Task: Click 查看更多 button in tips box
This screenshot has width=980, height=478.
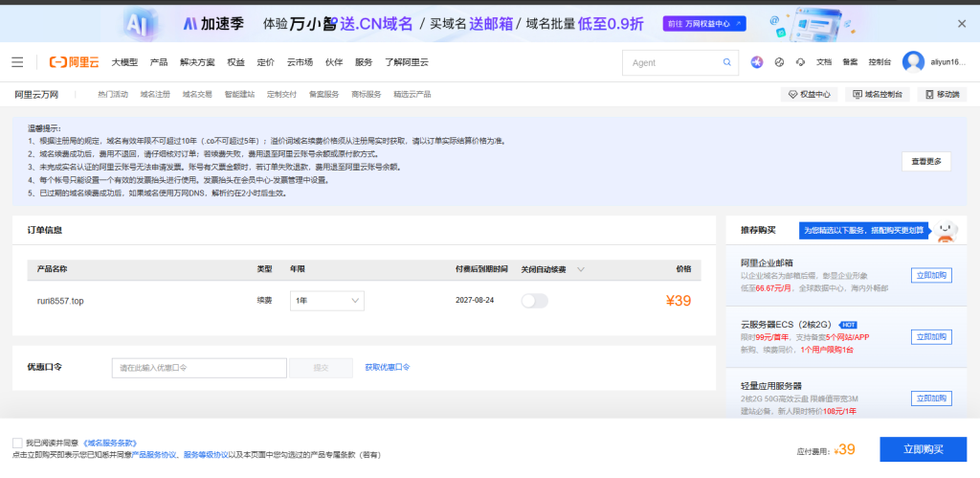Action: tap(926, 162)
